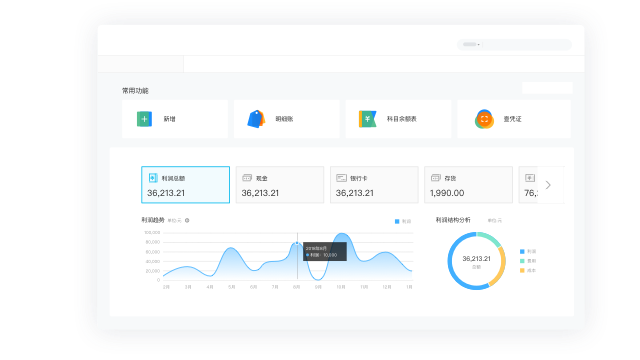
Task: Click the 现金 card cash icon
Action: (x=247, y=178)
